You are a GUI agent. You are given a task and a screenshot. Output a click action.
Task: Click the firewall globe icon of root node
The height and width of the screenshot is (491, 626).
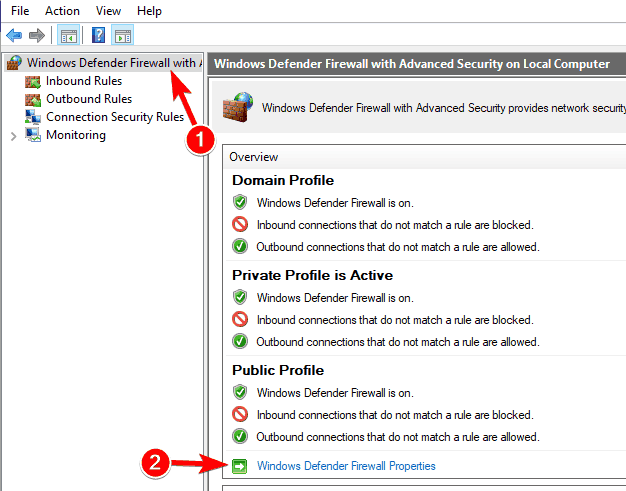[x=14, y=63]
